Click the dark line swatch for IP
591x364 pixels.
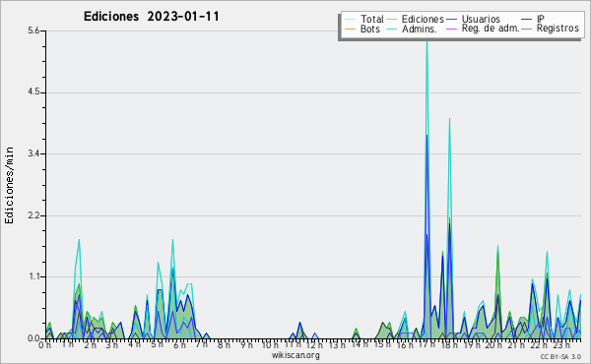point(527,20)
